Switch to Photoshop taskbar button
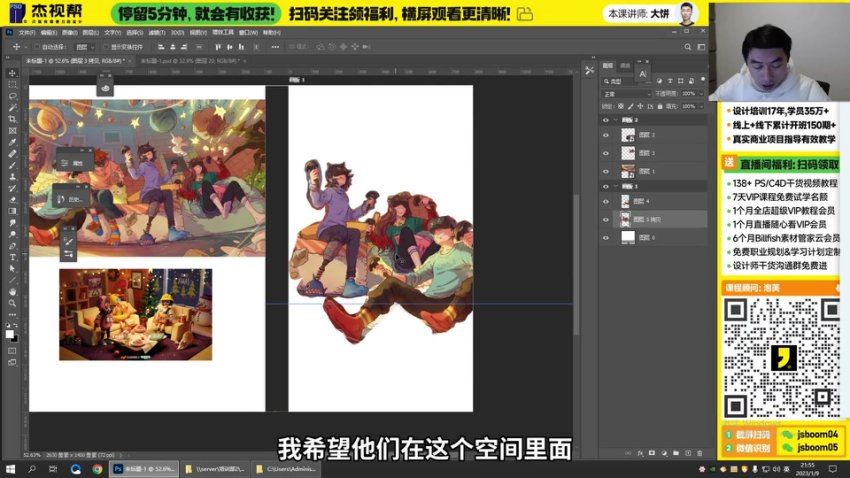This screenshot has height=478, width=850. pyautogui.click(x=144, y=469)
